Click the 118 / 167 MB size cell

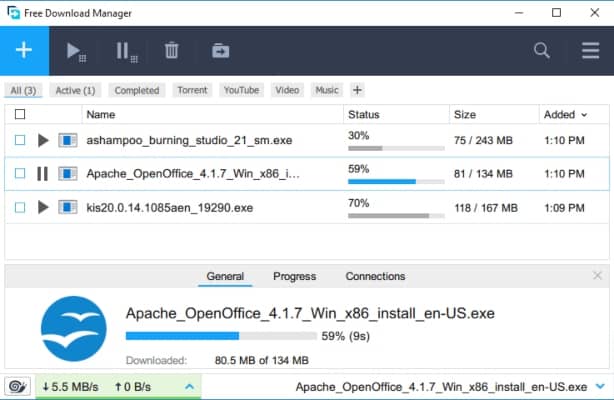click(x=486, y=208)
